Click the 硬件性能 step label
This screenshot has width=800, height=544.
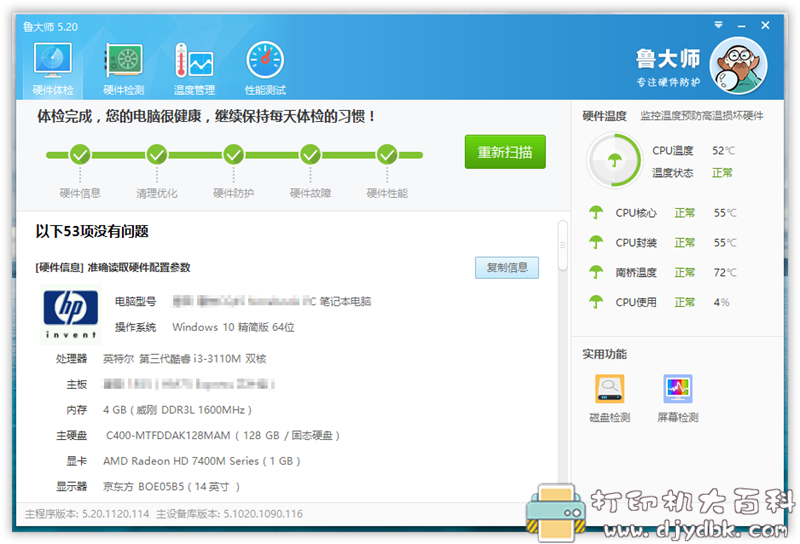[x=387, y=193]
